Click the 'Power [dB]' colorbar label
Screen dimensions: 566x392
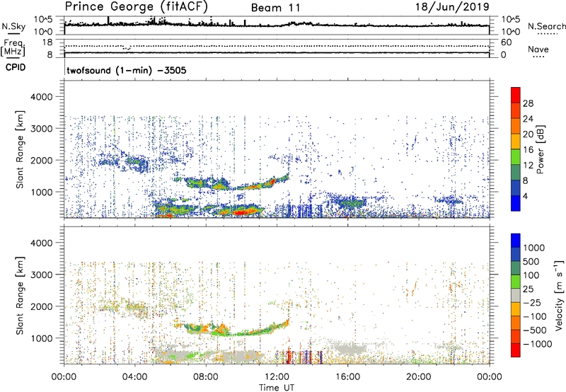tap(541, 149)
